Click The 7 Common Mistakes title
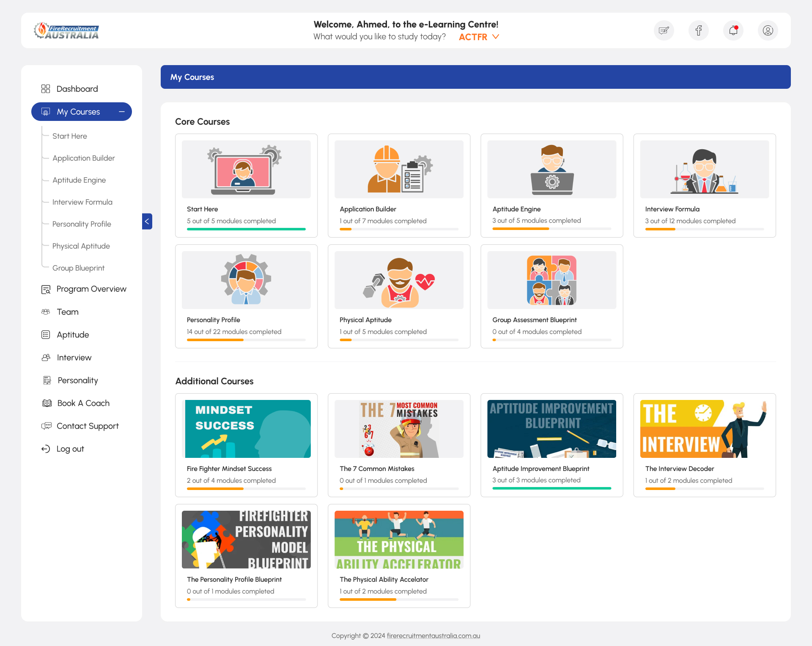This screenshot has height=646, width=812. point(377,468)
